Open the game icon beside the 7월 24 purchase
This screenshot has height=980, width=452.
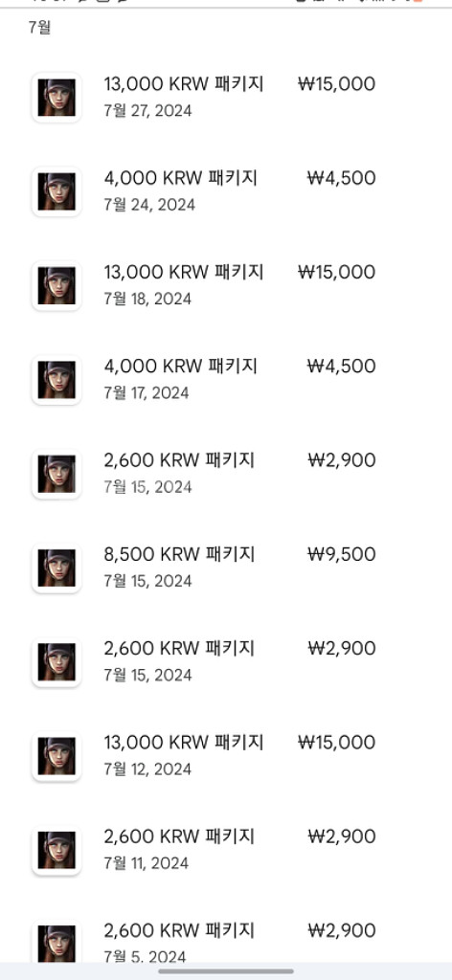(x=56, y=191)
